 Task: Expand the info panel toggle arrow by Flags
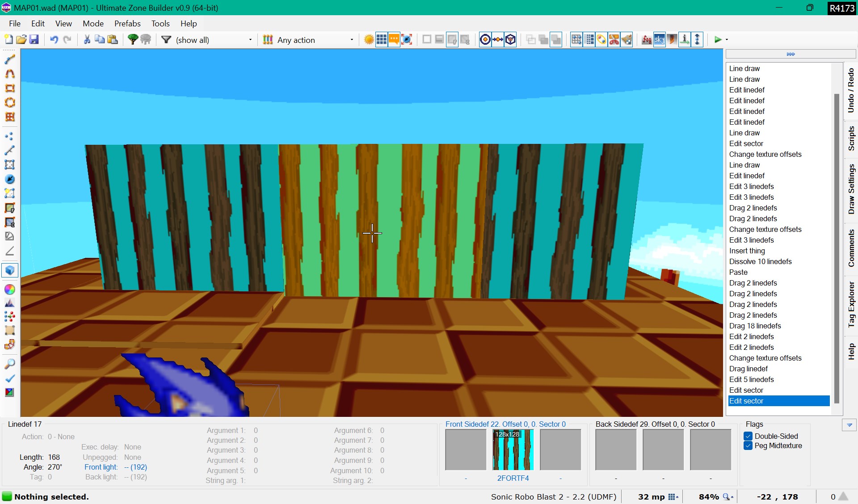point(849,425)
